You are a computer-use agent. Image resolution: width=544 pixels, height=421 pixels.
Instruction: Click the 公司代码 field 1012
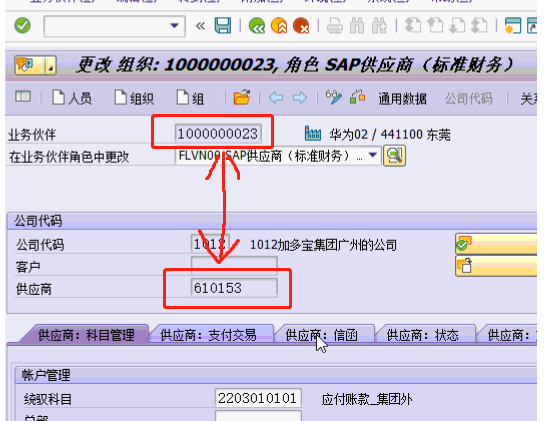pos(210,244)
